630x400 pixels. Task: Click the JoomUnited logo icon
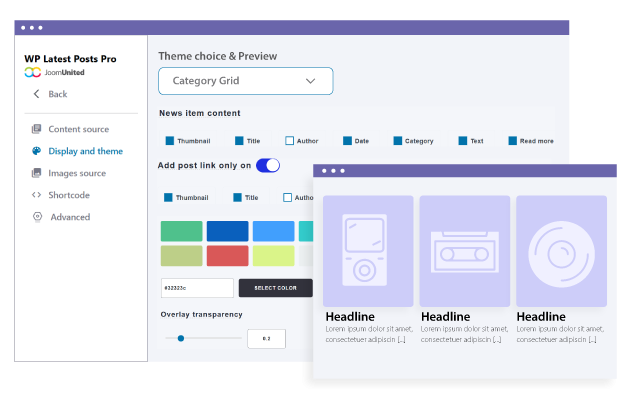[x=33, y=73]
